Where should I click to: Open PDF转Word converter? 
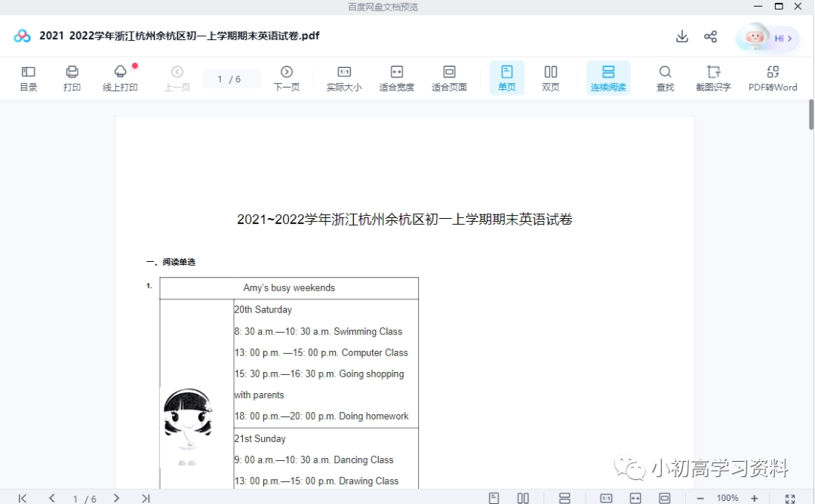coord(773,78)
